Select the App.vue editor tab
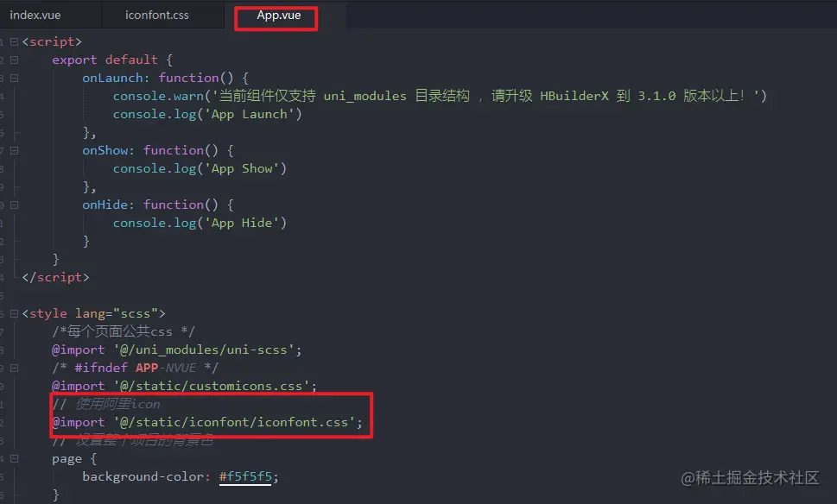This screenshot has width=837, height=504. pos(279,15)
